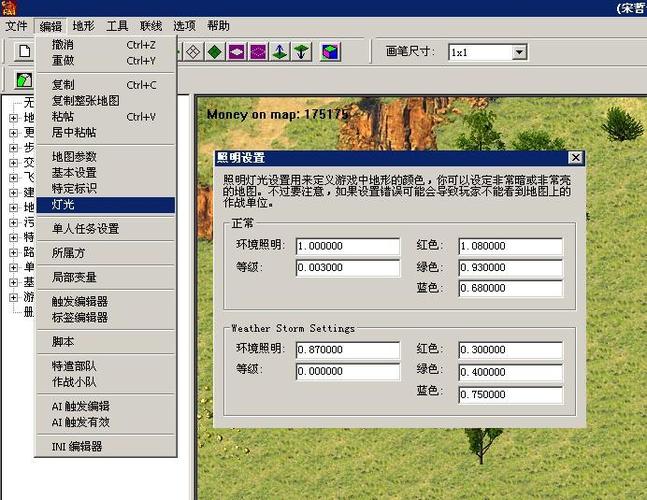This screenshot has height=500, width=647.
Task: Select INI 编辑器 menu entry
Action: 76,446
